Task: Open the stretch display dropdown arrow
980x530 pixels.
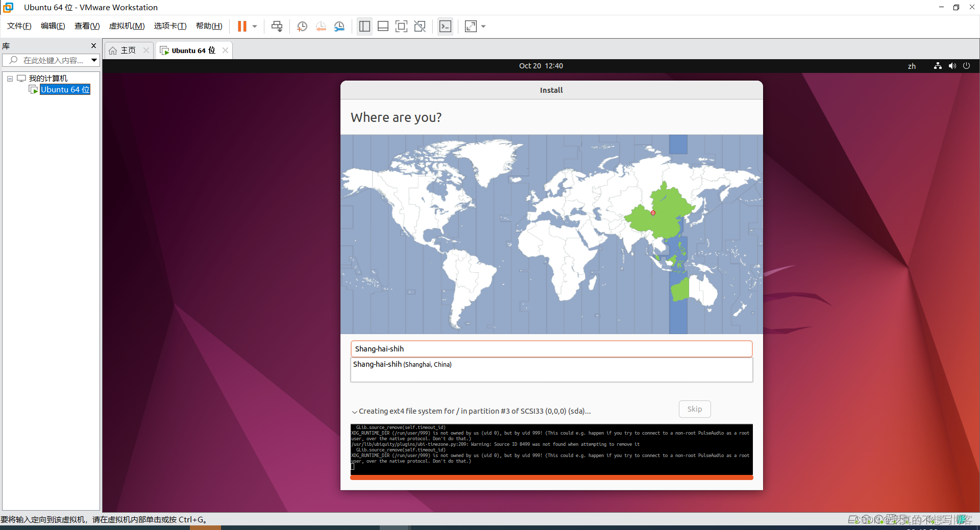Action: [483, 26]
